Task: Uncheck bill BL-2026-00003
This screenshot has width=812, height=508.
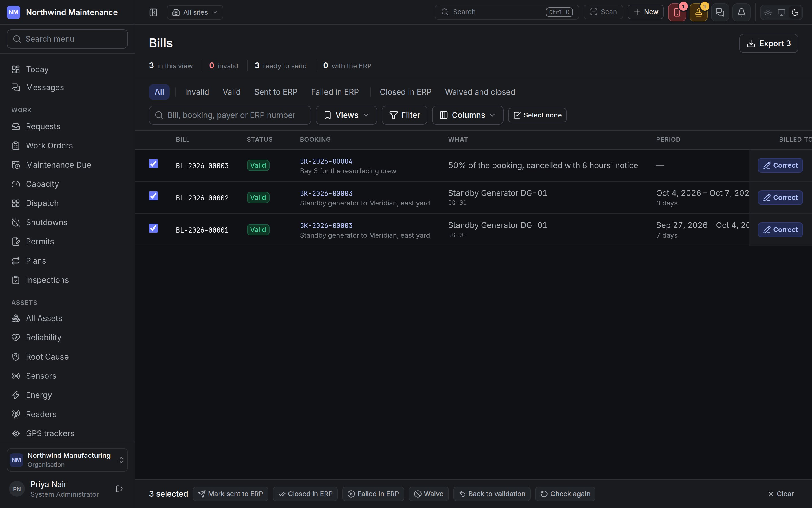Action: pos(153,164)
